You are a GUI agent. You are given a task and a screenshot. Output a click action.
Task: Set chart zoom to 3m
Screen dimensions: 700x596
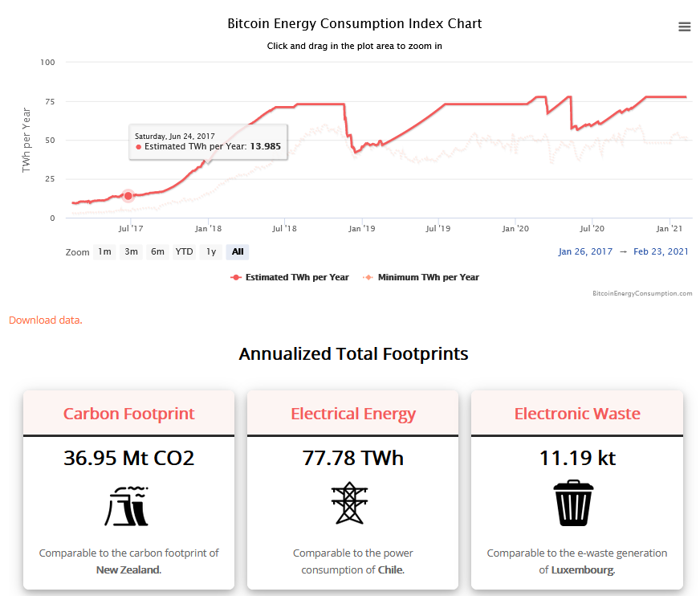click(131, 252)
